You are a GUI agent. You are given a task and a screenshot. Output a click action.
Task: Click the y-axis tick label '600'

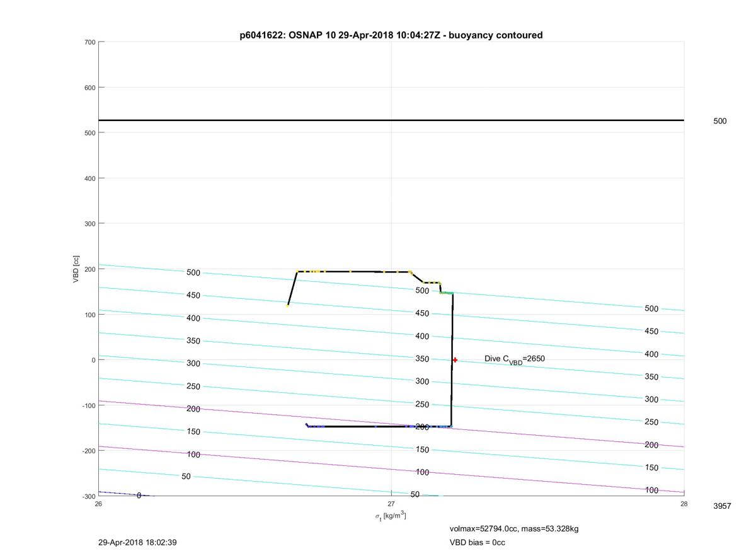(89, 88)
